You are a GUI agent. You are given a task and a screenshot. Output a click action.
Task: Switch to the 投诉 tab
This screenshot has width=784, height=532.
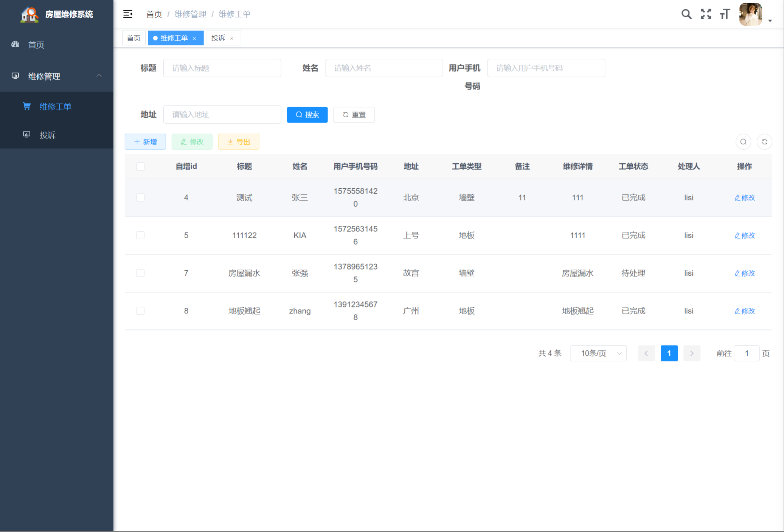coord(218,38)
